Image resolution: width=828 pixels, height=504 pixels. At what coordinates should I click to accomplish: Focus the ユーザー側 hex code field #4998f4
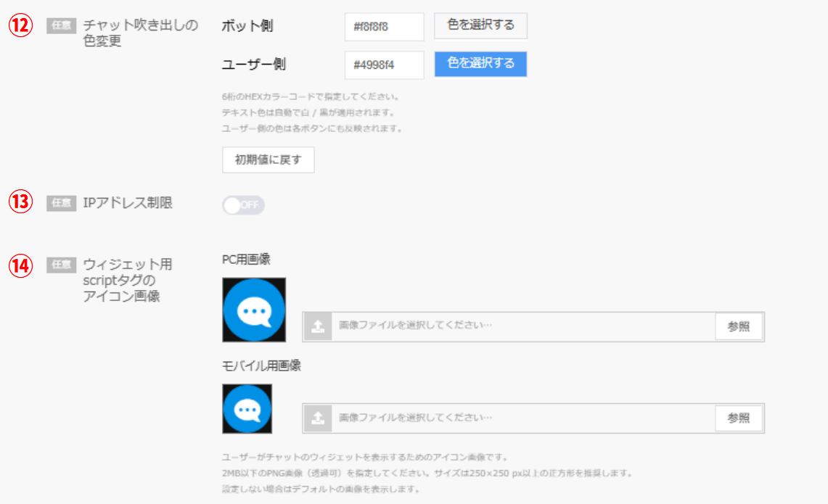point(384,65)
